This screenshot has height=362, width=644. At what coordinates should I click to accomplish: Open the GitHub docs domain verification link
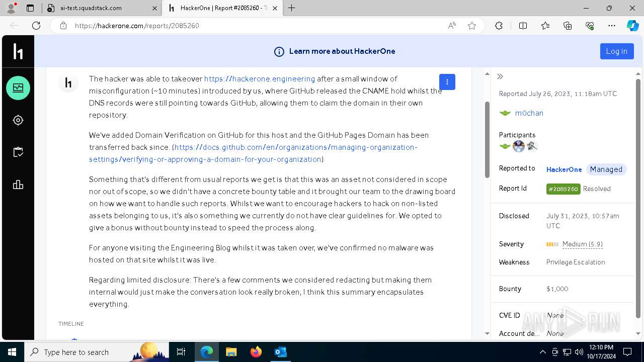pyautogui.click(x=253, y=153)
